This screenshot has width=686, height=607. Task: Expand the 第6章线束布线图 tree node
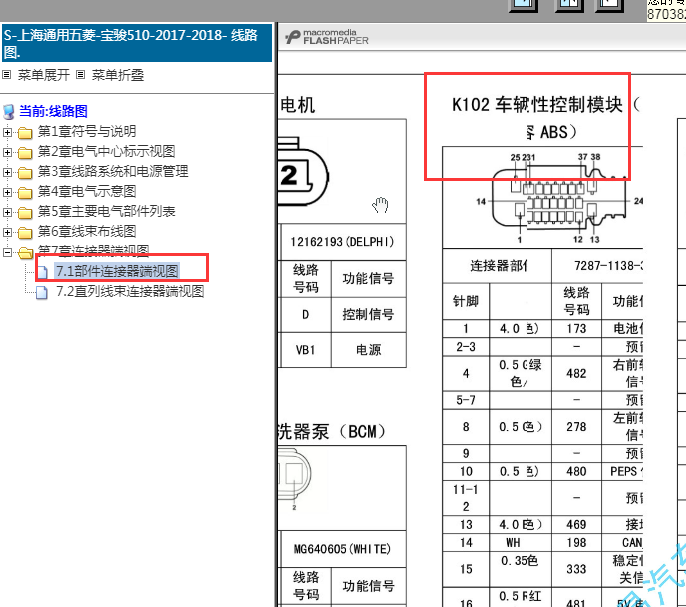click(7, 232)
